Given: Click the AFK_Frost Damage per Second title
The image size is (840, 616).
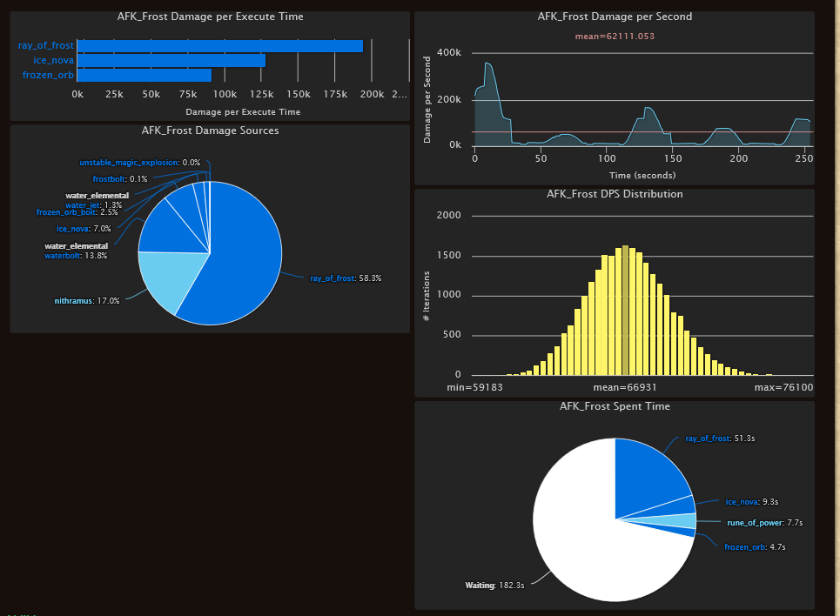Looking at the screenshot, I should click(615, 17).
